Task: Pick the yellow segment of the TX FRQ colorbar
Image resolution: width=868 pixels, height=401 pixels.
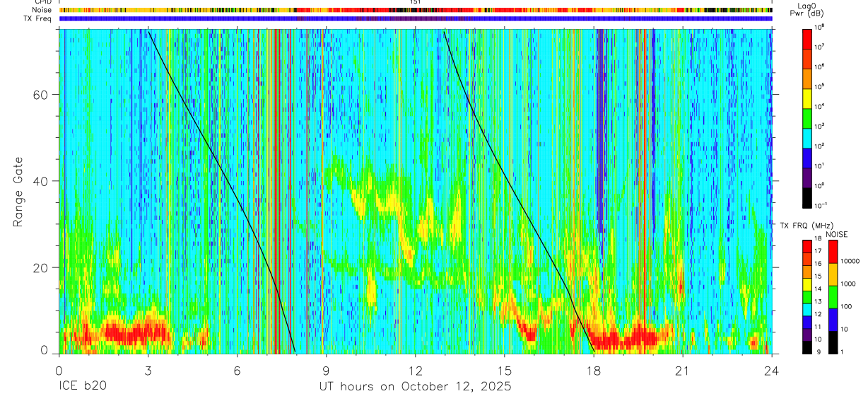Action: tap(807, 284)
